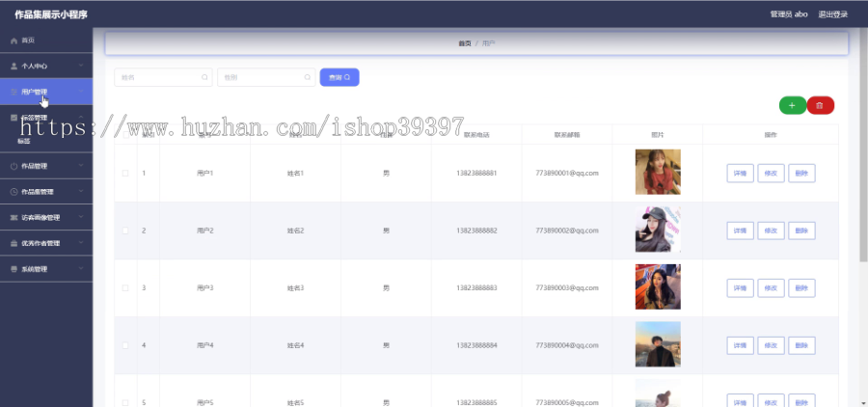Expand the 访客画像管理 chevron
The height and width of the screenshot is (407, 868).
pos(81,218)
